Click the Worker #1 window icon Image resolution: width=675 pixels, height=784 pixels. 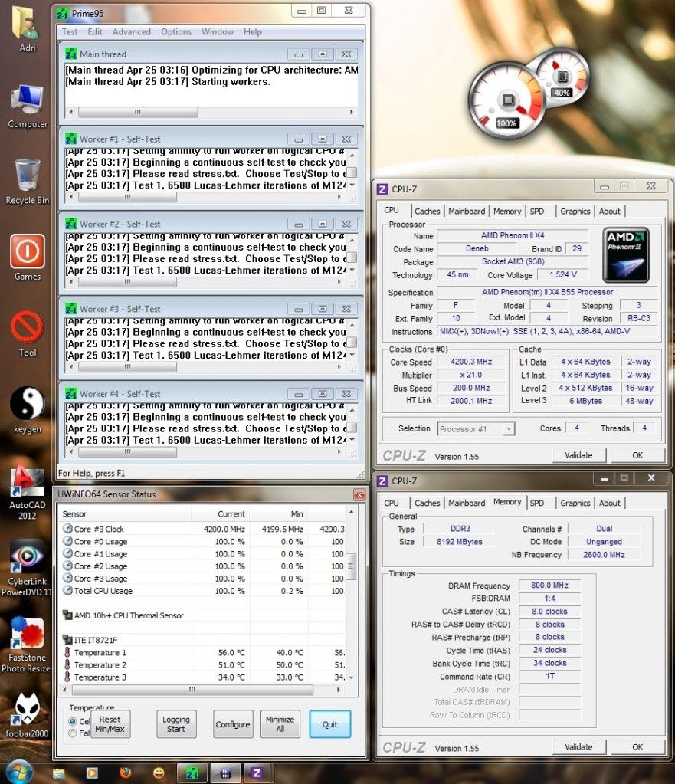click(x=71, y=139)
